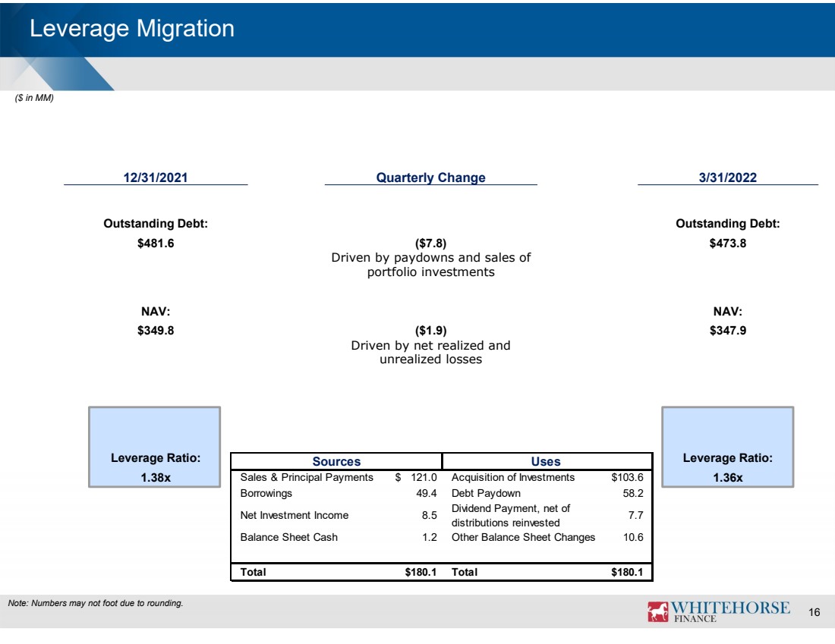Click the 12/31/2021 'NAV:' label
Viewport: 835px width, 644px height.
point(156,311)
